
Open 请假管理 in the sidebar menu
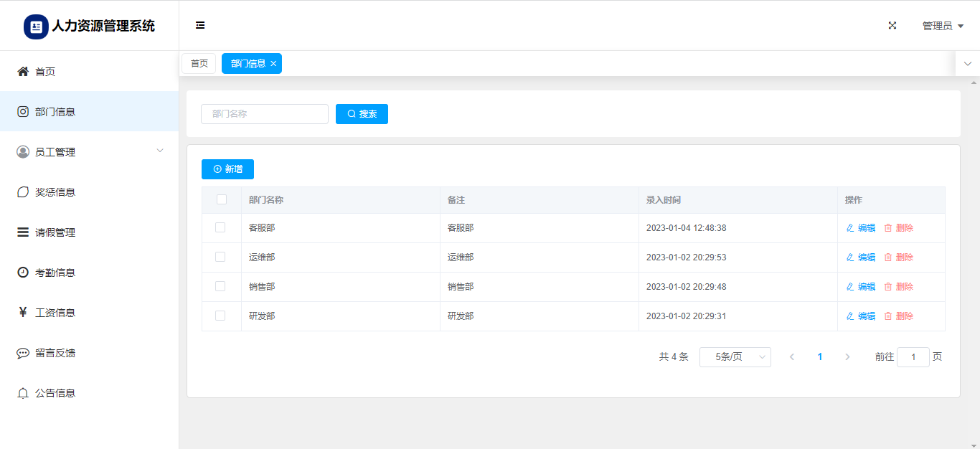pyautogui.click(x=55, y=232)
